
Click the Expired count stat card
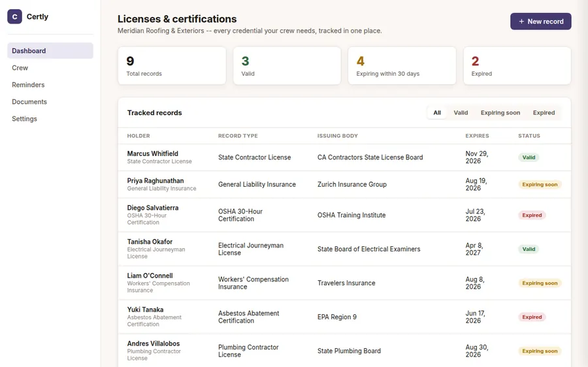click(517, 65)
